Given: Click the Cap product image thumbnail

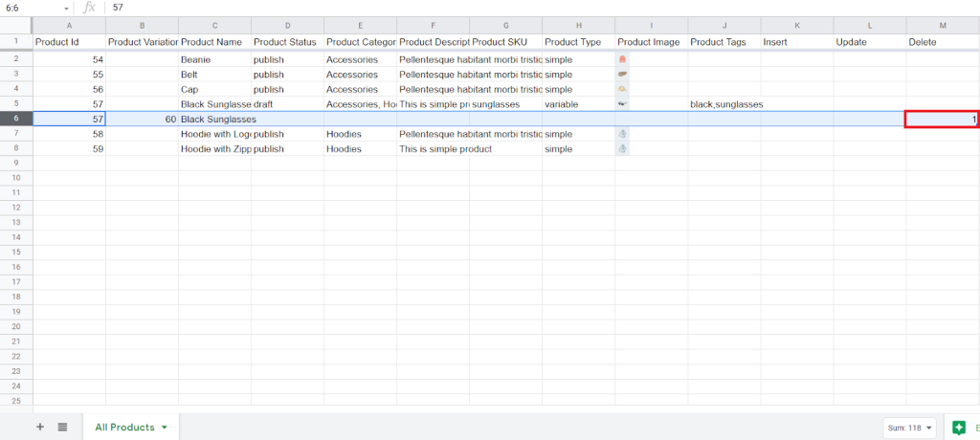Looking at the screenshot, I should (622, 89).
